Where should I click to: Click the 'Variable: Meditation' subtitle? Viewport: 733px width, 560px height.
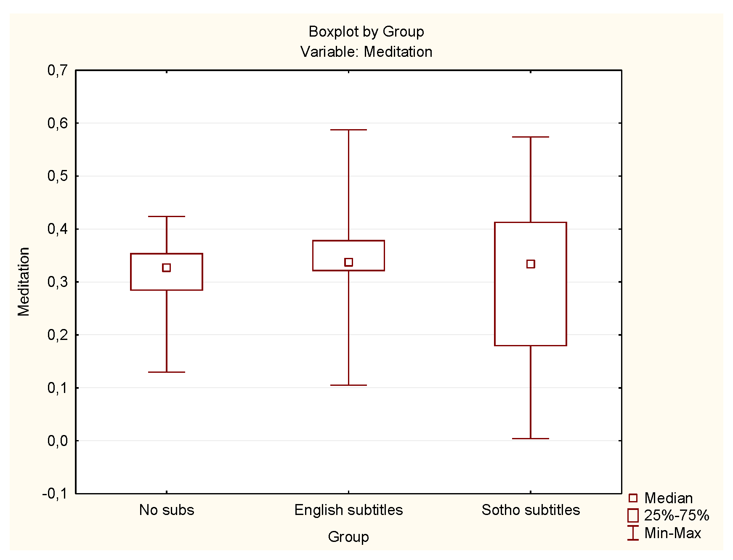click(x=366, y=52)
